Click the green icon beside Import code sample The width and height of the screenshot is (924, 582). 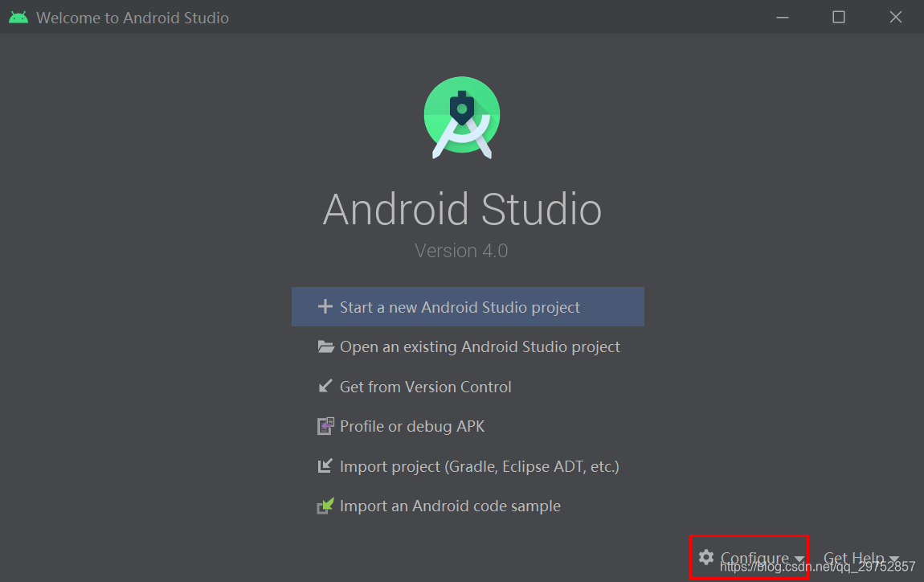tap(325, 506)
